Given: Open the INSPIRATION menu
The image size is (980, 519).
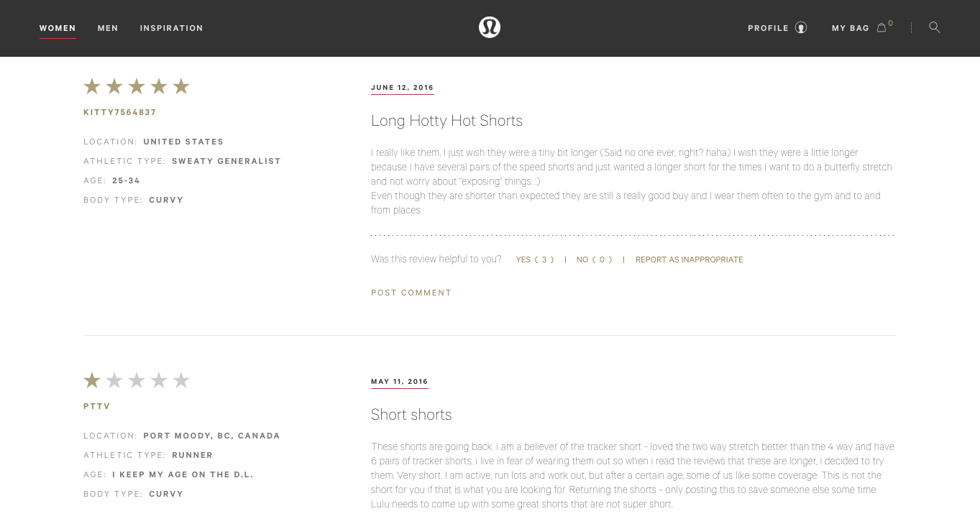Looking at the screenshot, I should (172, 28).
